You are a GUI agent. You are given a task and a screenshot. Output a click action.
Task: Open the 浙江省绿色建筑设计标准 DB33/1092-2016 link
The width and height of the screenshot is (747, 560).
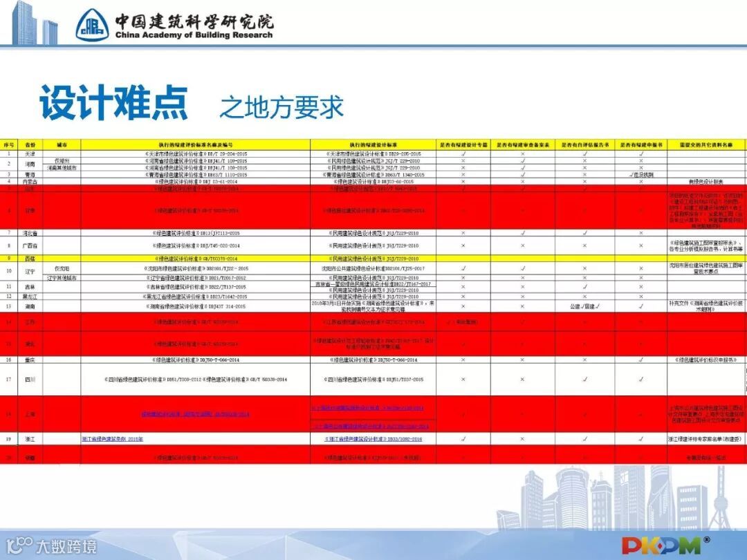(x=373, y=439)
